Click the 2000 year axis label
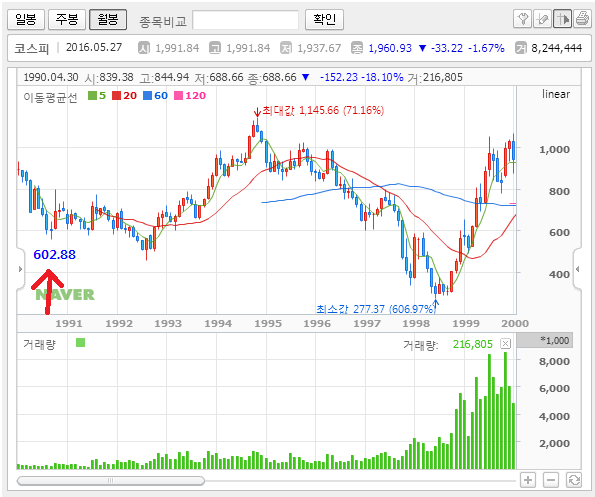This screenshot has width=595, height=497. (515, 324)
